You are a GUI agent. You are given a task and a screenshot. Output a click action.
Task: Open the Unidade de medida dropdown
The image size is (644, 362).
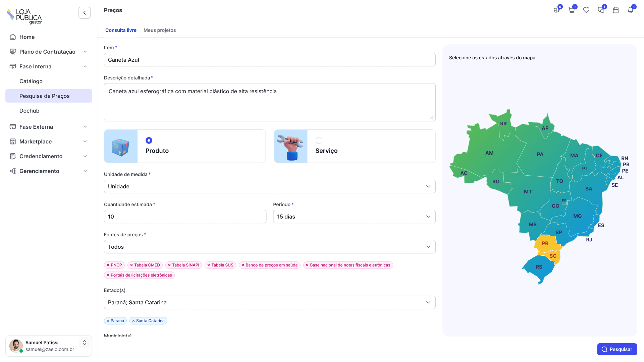270,186
